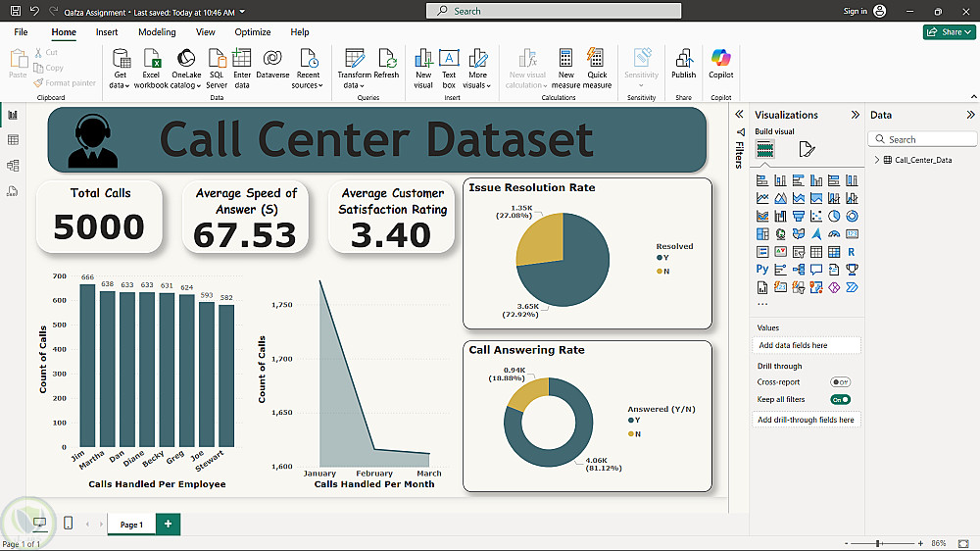The image size is (980, 551).
Task: Switch to the Insert ribbon tab
Action: pos(107,32)
